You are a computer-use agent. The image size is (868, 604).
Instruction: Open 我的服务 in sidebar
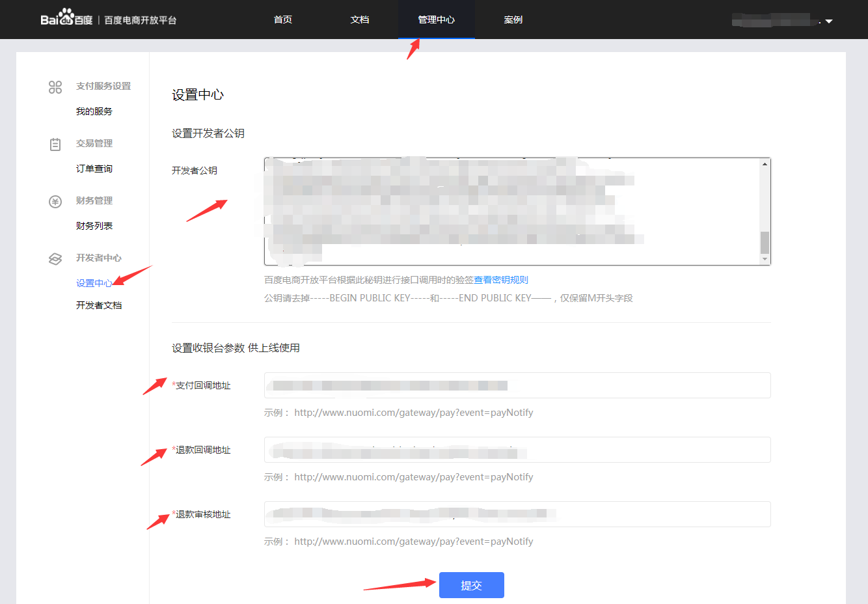(x=94, y=111)
